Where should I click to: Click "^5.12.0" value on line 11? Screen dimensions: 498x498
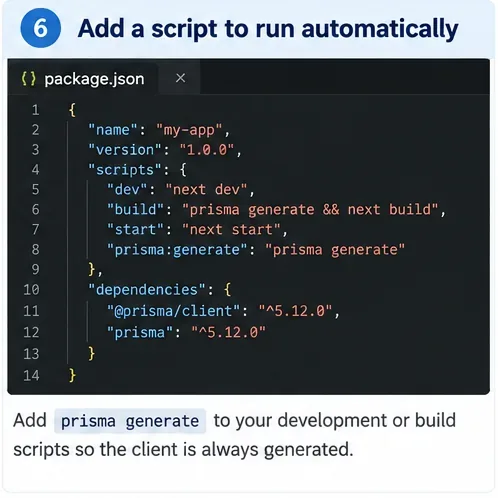pyautogui.click(x=295, y=311)
